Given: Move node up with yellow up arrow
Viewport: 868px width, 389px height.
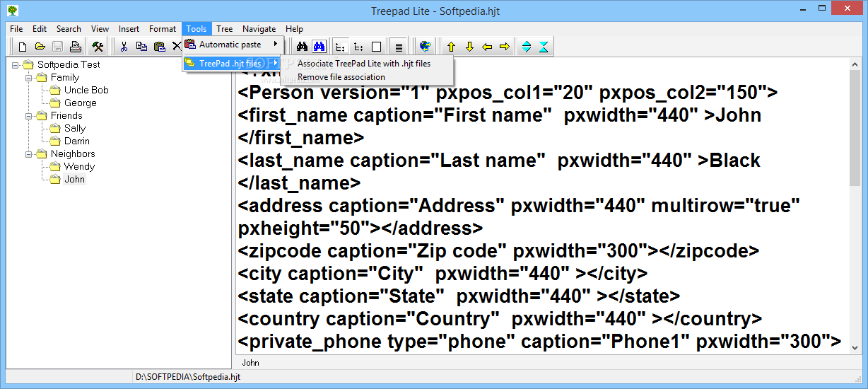Looking at the screenshot, I should 451,47.
